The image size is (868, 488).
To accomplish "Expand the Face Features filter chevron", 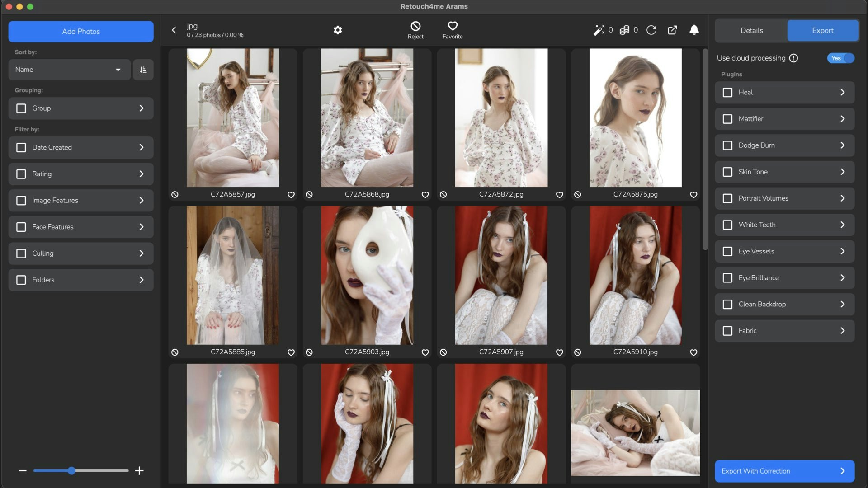I will [x=142, y=227].
